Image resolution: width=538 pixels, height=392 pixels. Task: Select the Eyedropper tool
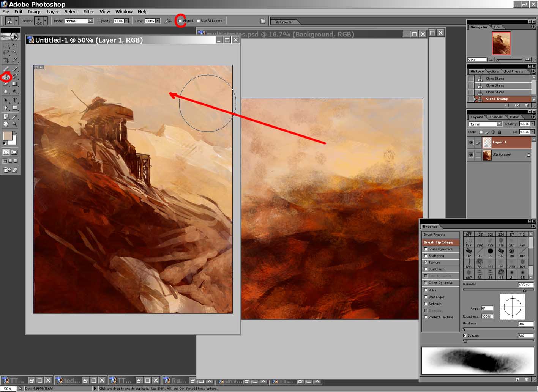tap(15, 117)
